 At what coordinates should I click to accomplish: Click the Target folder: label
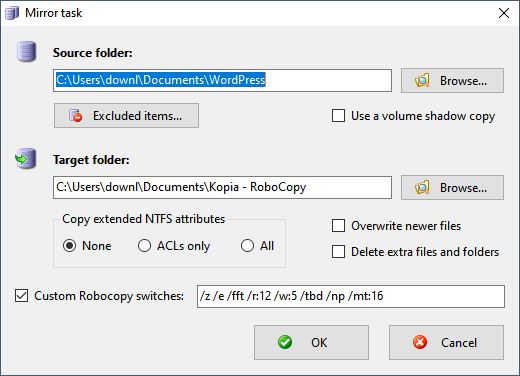click(x=91, y=160)
